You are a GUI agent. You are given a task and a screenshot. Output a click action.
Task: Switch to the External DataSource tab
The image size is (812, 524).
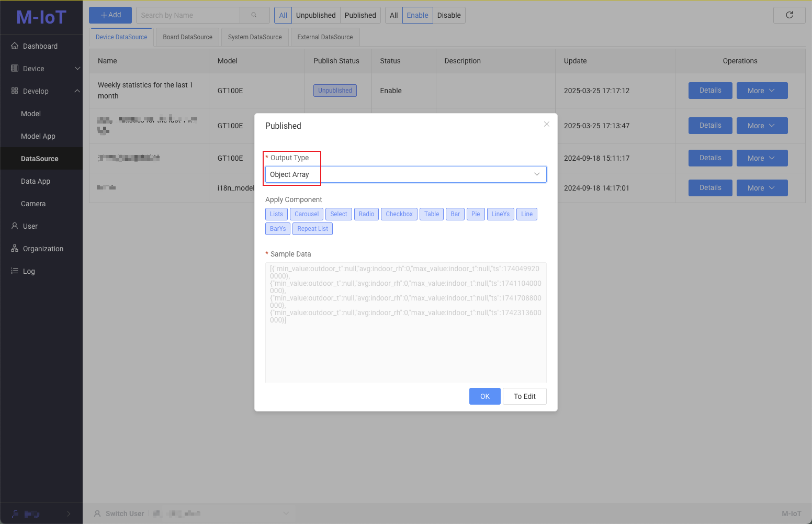(x=325, y=37)
